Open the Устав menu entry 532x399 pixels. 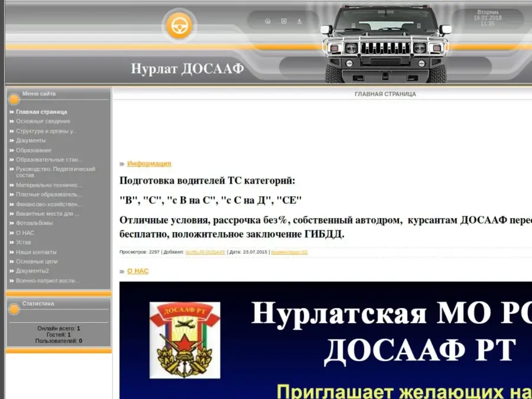[x=24, y=242]
